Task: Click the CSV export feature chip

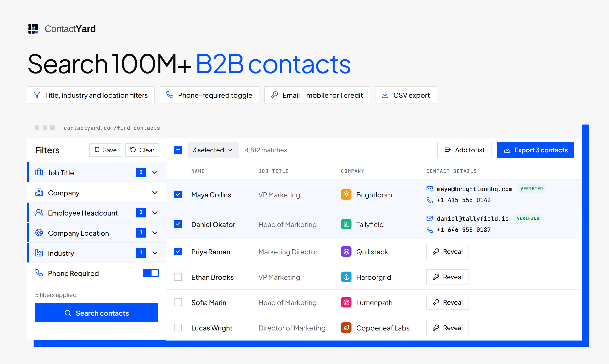Action: click(406, 95)
